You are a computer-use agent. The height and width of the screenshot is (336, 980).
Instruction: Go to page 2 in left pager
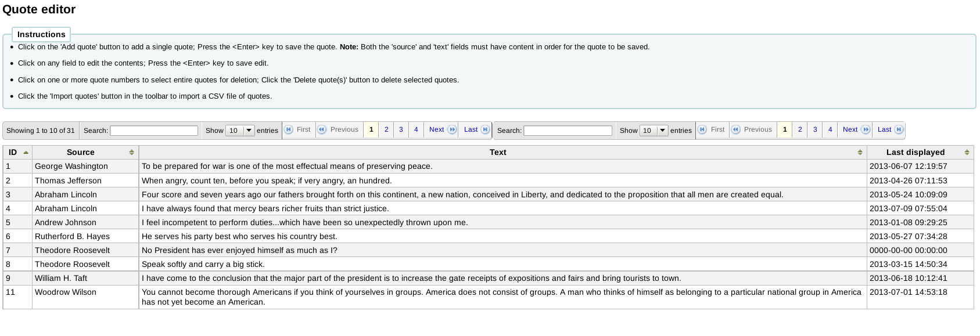coord(386,130)
